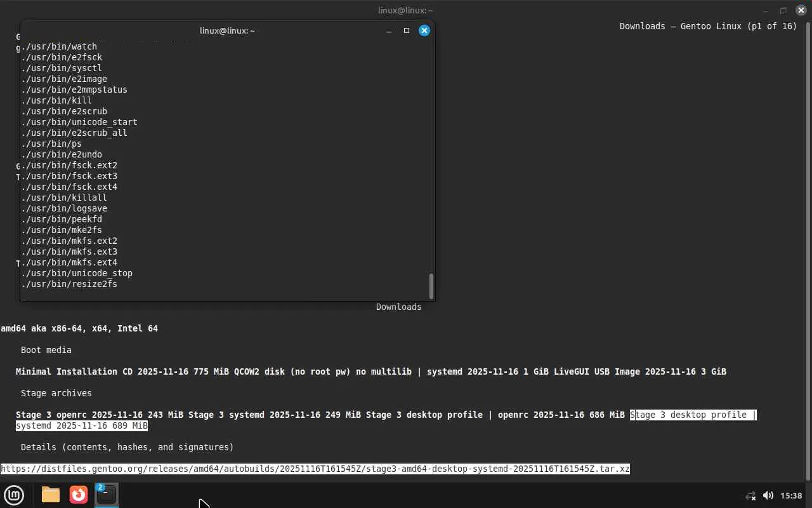Click the ./usr/bin/watch line
Screen dimensions: 812x508
point(59,46)
